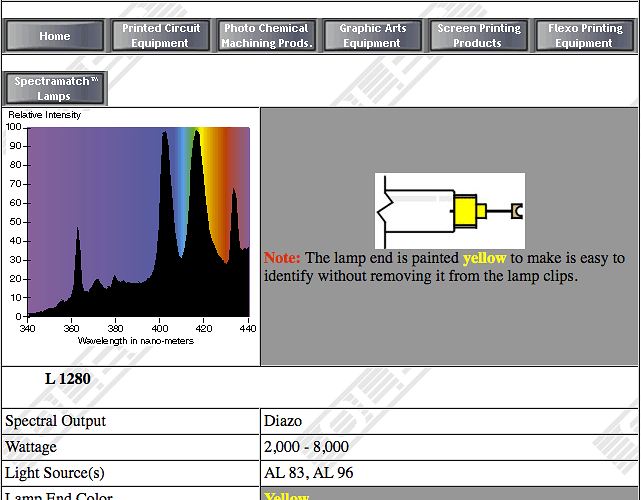The width and height of the screenshot is (641, 500).
Task: Click the 'Wavelength in nano-meters' axis label
Action: pos(136,341)
